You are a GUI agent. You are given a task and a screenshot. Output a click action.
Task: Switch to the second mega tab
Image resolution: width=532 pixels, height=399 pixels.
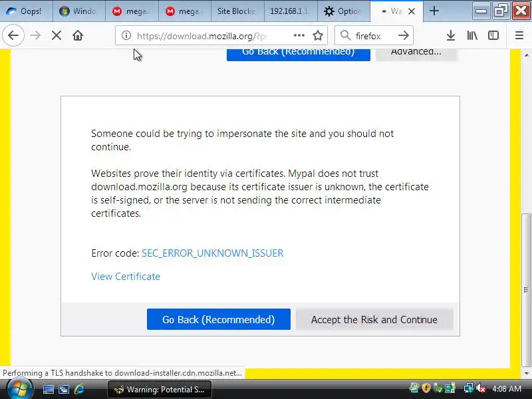(x=185, y=11)
